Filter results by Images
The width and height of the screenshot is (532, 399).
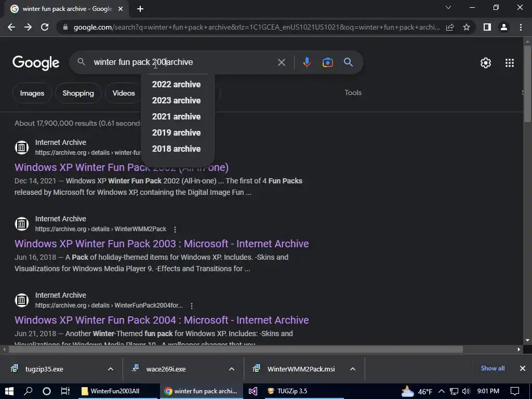(32, 93)
